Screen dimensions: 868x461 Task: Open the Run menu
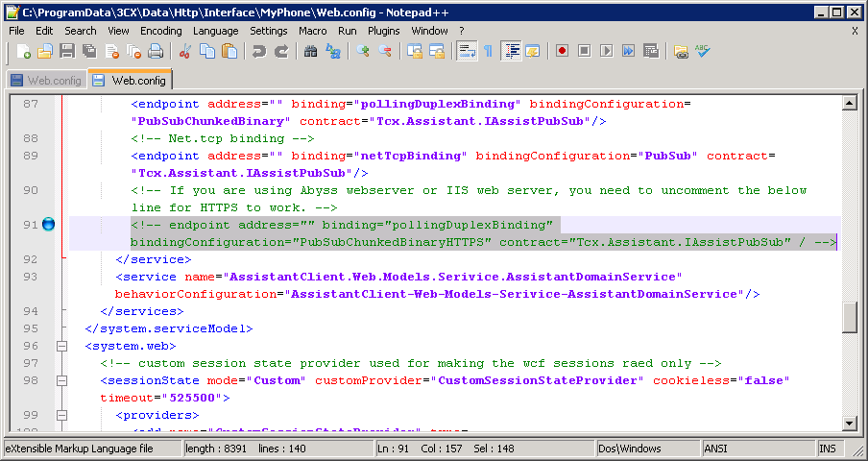pyautogui.click(x=347, y=31)
